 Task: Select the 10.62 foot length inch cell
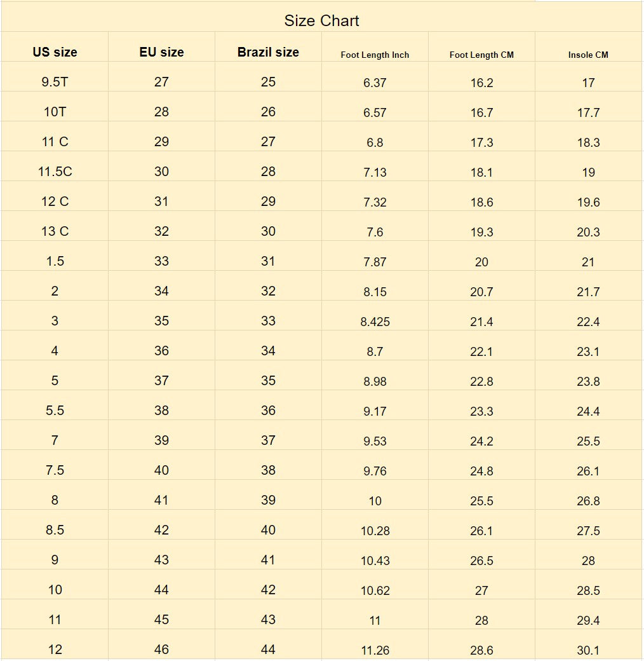click(x=375, y=590)
